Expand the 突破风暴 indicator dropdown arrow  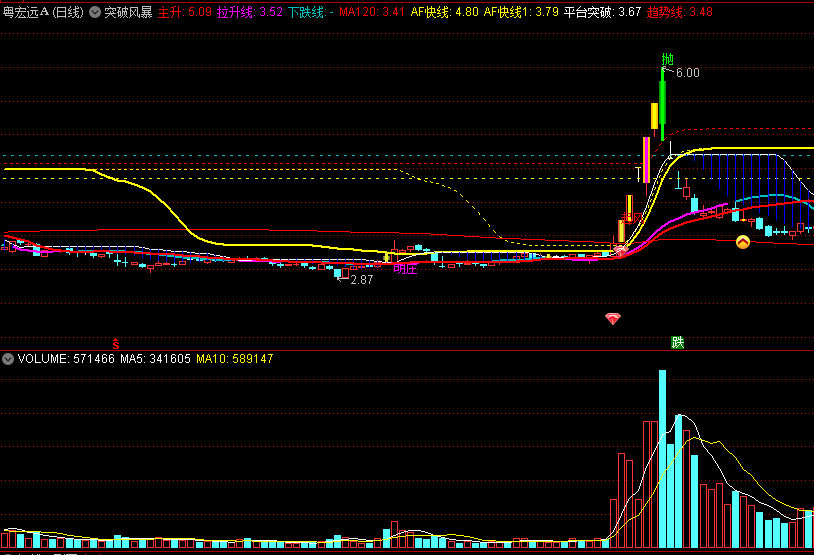[x=95, y=12]
